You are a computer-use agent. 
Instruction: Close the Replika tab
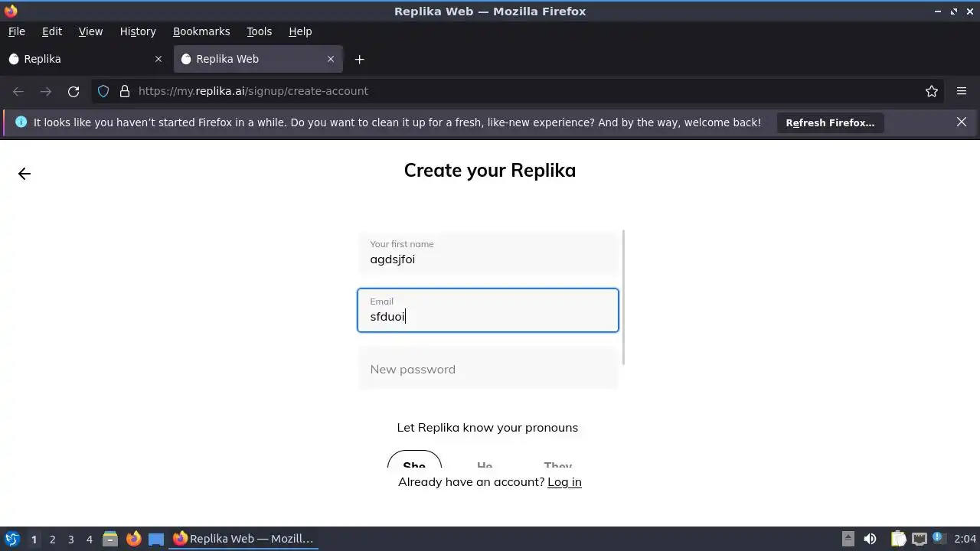pyautogui.click(x=158, y=59)
